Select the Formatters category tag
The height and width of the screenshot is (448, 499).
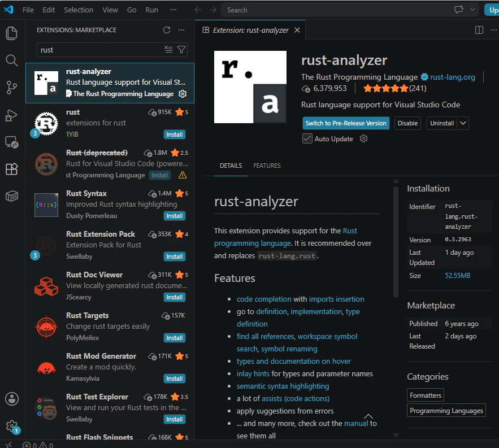[425, 395]
